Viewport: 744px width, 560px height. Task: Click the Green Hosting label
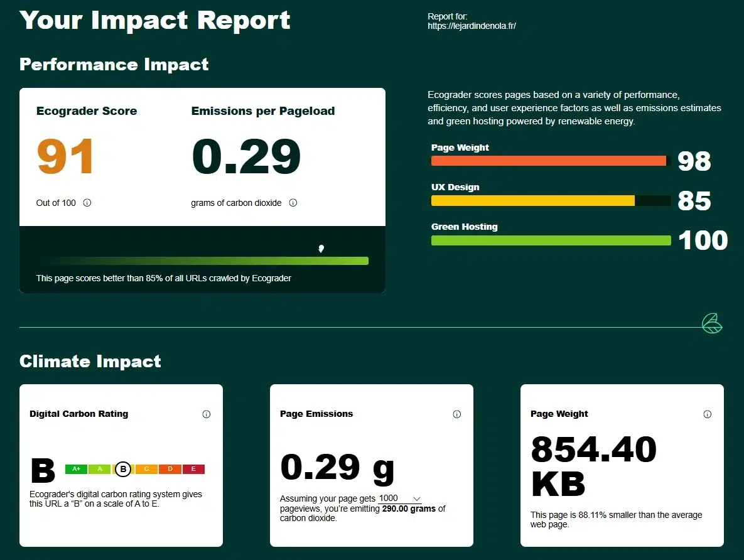click(464, 227)
